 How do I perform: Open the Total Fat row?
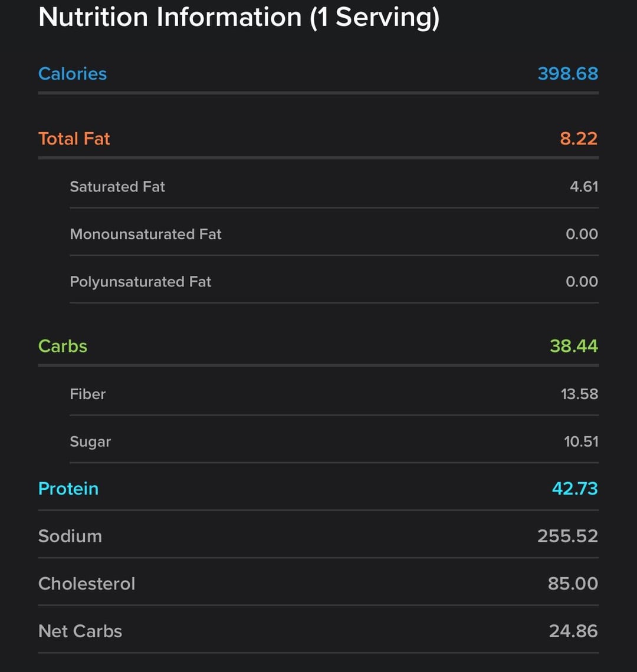318,139
